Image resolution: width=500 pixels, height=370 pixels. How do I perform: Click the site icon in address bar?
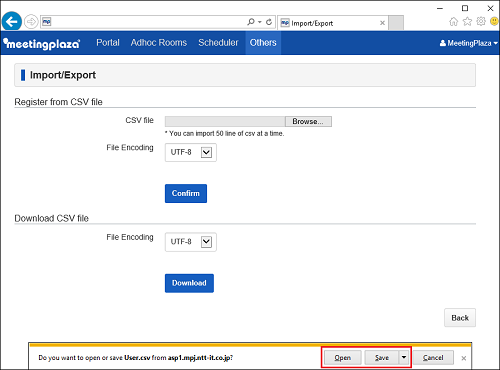point(47,22)
